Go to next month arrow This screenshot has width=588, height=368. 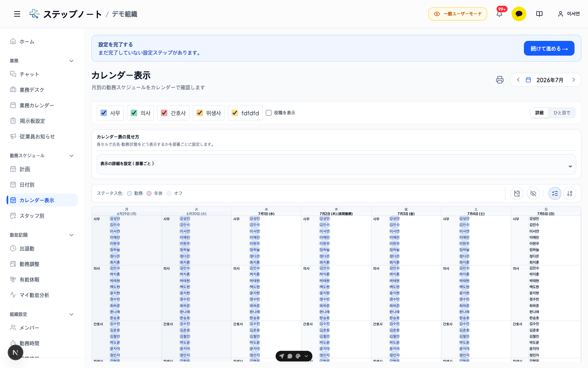point(574,80)
